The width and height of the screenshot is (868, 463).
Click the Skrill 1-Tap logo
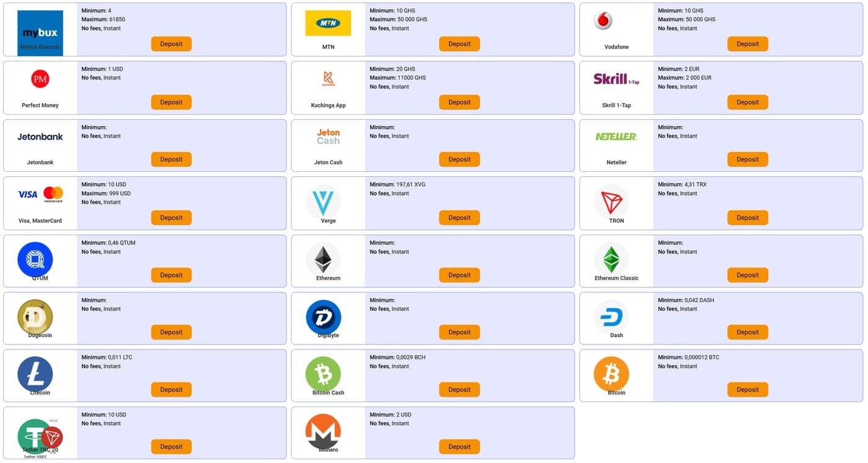click(x=616, y=79)
